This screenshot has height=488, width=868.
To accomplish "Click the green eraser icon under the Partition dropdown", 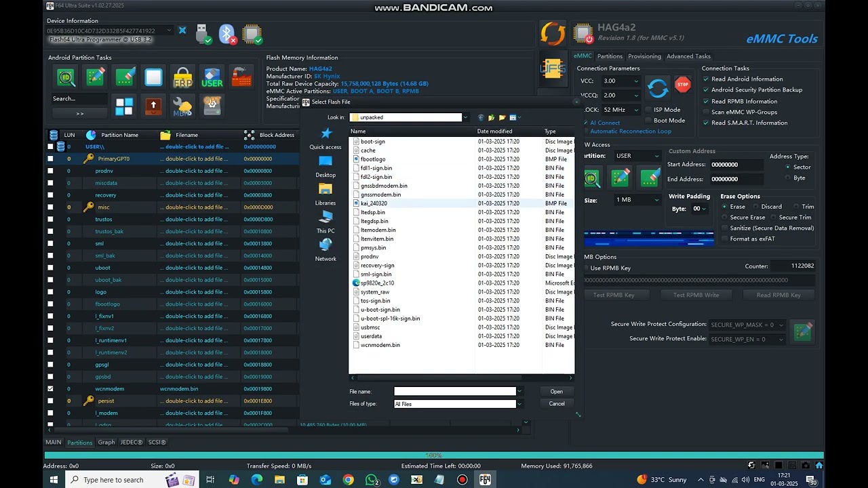I will 650,178.
